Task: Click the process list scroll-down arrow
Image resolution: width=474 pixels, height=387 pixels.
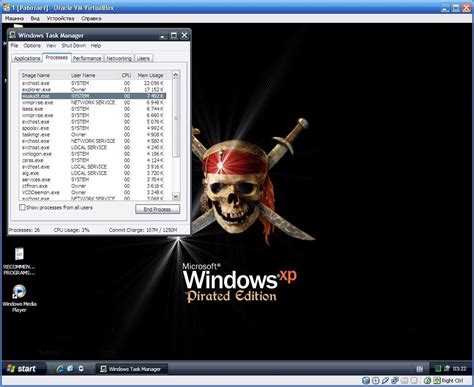Action: (x=176, y=196)
